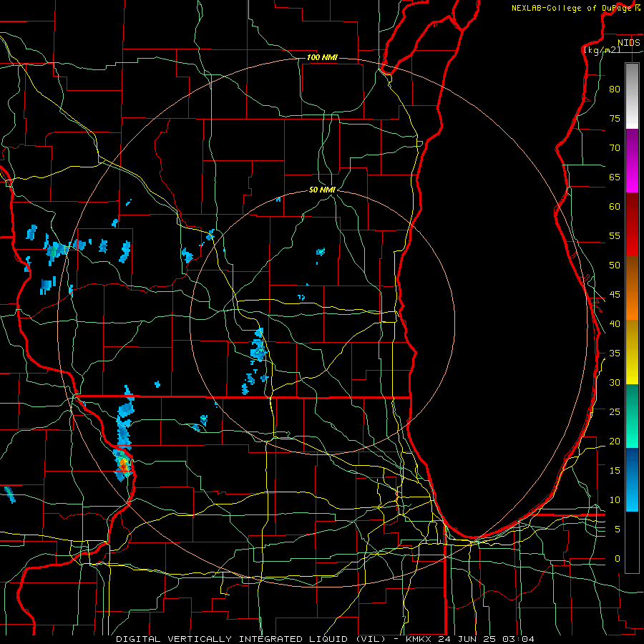Click the DIGITAL VERTICALLY INTEGRATED LIQUID title text
The width and height of the screenshot is (644, 644).
coord(233,639)
